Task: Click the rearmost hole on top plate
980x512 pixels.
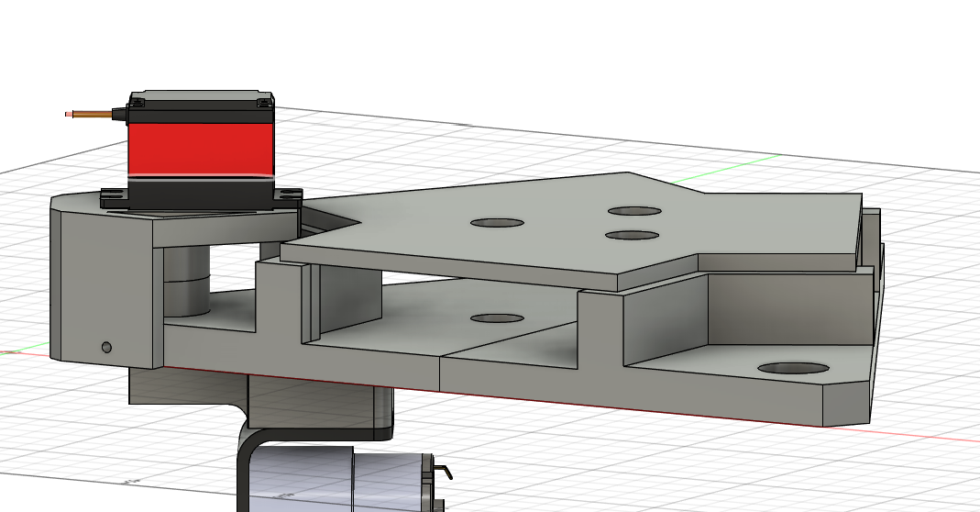Action: click(633, 210)
